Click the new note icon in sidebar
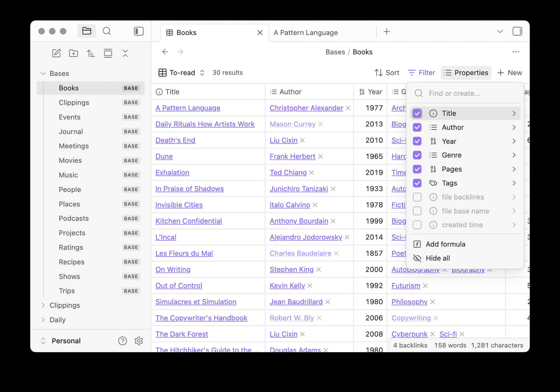Viewport: 560px width, 392px height. [56, 53]
